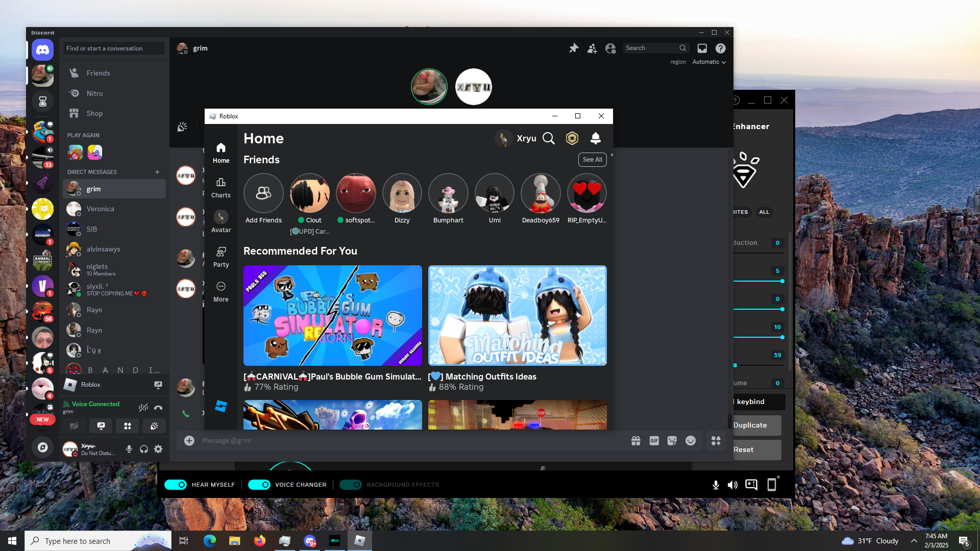Toggle the Hear Myself switch
This screenshot has width=980, height=551.
tap(176, 485)
